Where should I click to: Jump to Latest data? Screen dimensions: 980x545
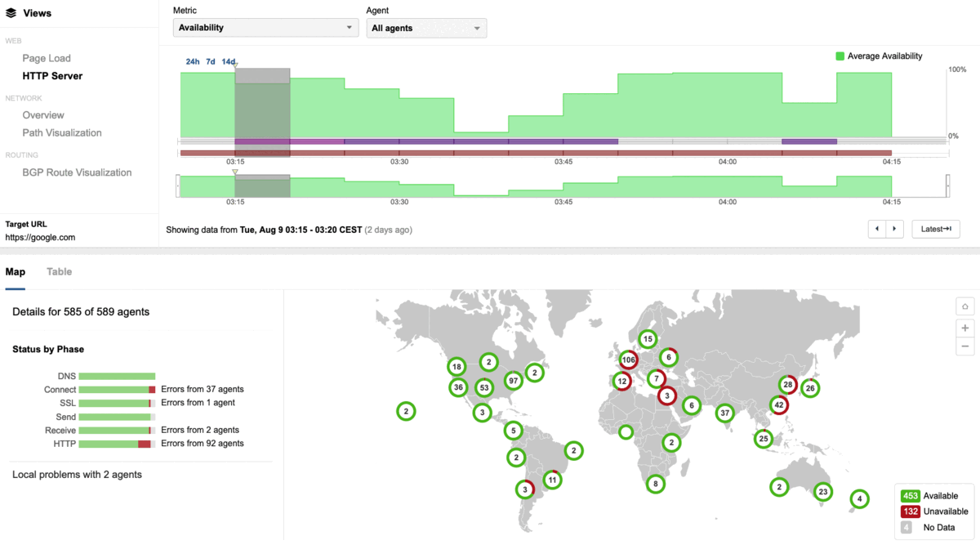click(935, 229)
